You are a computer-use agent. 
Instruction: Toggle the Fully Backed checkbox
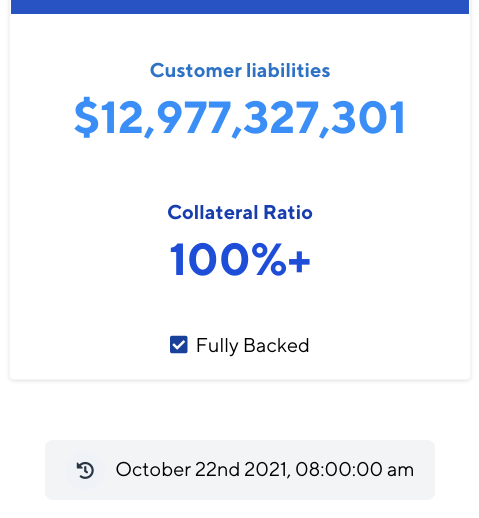(x=179, y=344)
